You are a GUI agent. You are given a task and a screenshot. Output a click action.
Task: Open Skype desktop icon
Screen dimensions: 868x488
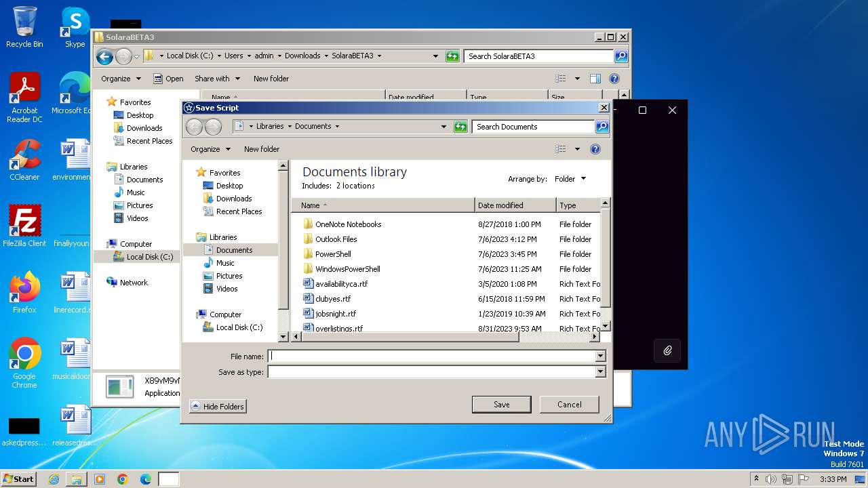(75, 27)
